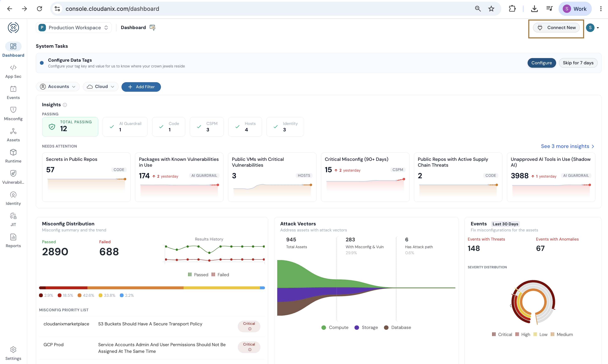This screenshot has width=608, height=364.
Task: Toggle the Compute legend in Attack Vectors
Action: pos(335,327)
